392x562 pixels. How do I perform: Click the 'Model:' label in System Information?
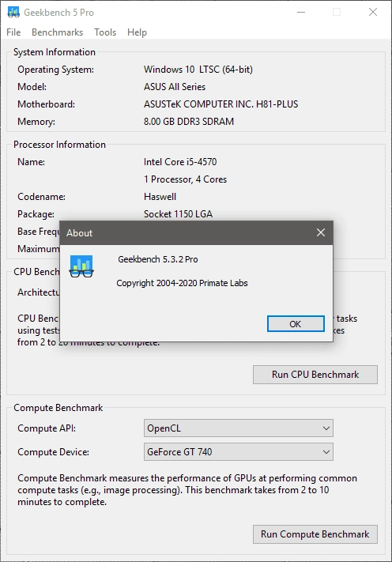(x=32, y=87)
